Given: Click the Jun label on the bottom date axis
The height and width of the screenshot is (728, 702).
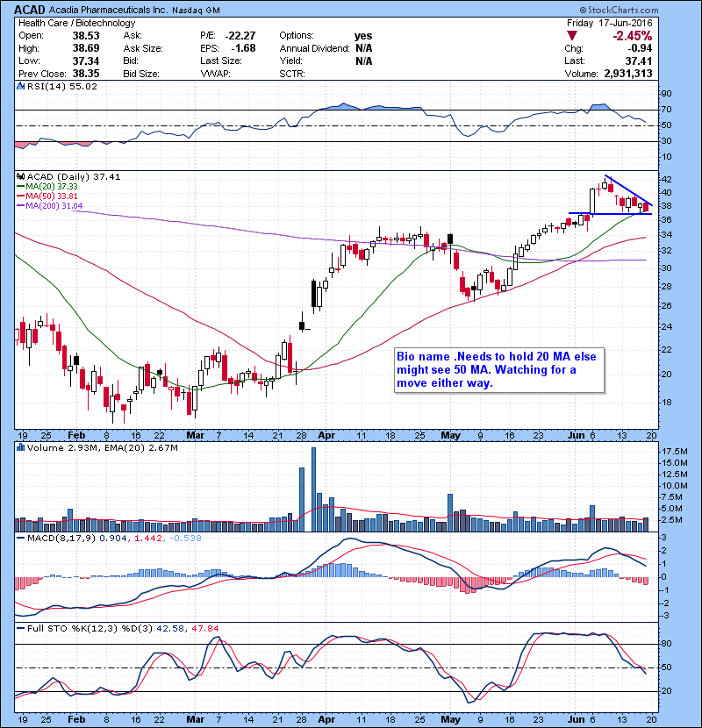Looking at the screenshot, I should tap(577, 719).
